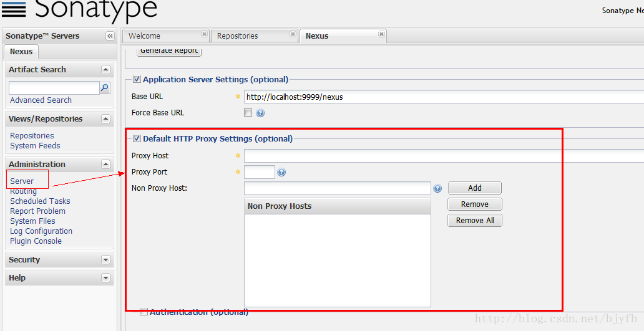644x331 pixels.
Task: Open help icon beside Force Base URL
Action: [x=260, y=113]
